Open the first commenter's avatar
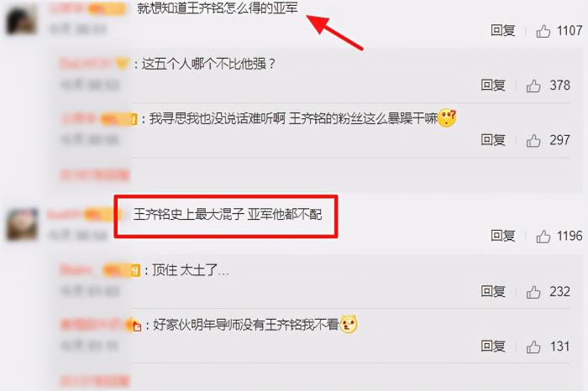Viewport: 588px width, 391px height. click(x=22, y=18)
